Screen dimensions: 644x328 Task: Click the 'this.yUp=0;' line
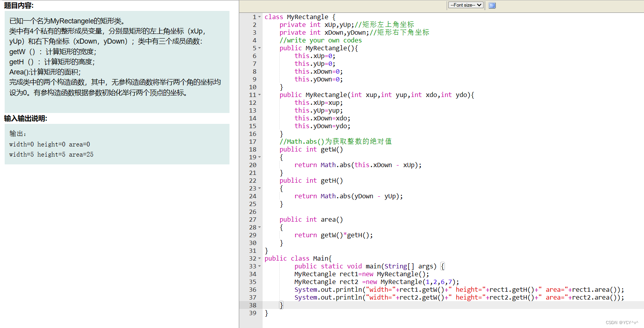(x=315, y=63)
